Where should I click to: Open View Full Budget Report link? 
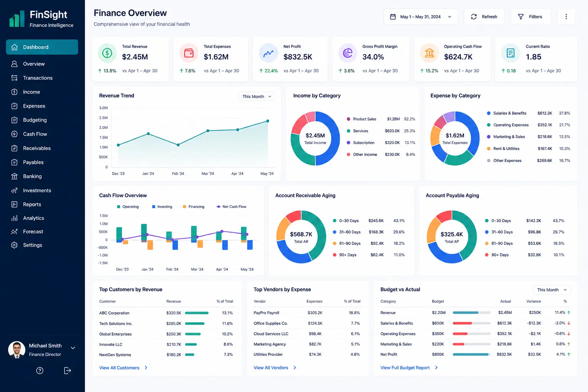409,368
